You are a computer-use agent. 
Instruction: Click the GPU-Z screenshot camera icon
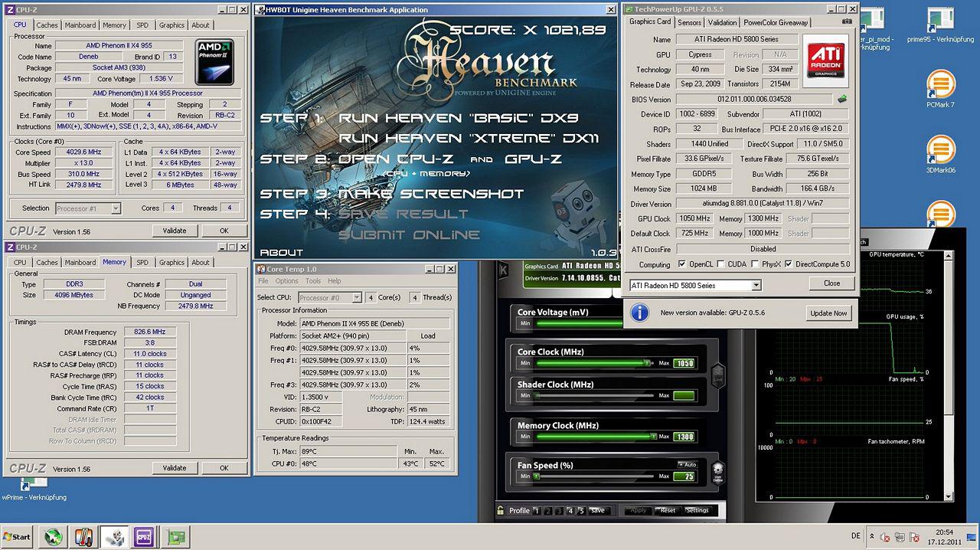(x=846, y=22)
